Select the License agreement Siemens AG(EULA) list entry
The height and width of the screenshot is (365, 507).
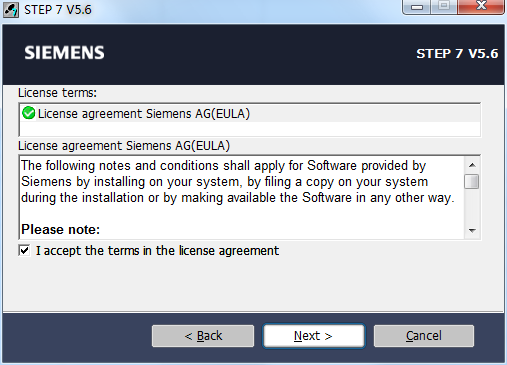coord(250,113)
